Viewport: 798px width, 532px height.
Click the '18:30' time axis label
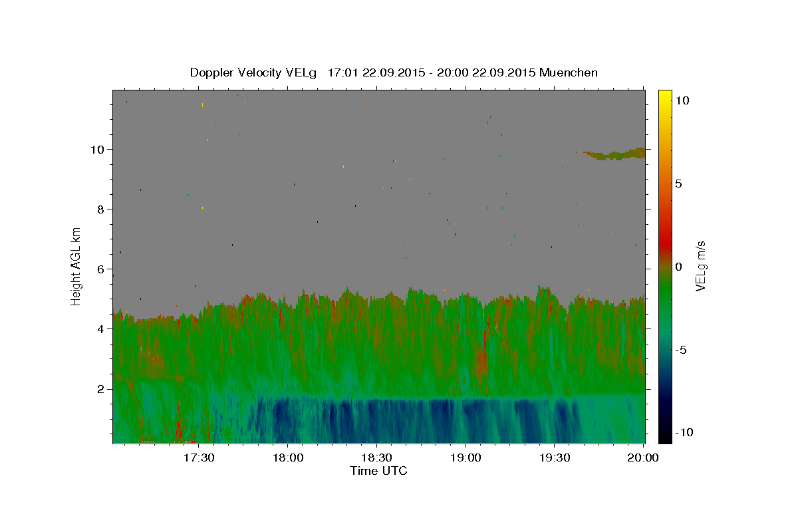coord(376,458)
